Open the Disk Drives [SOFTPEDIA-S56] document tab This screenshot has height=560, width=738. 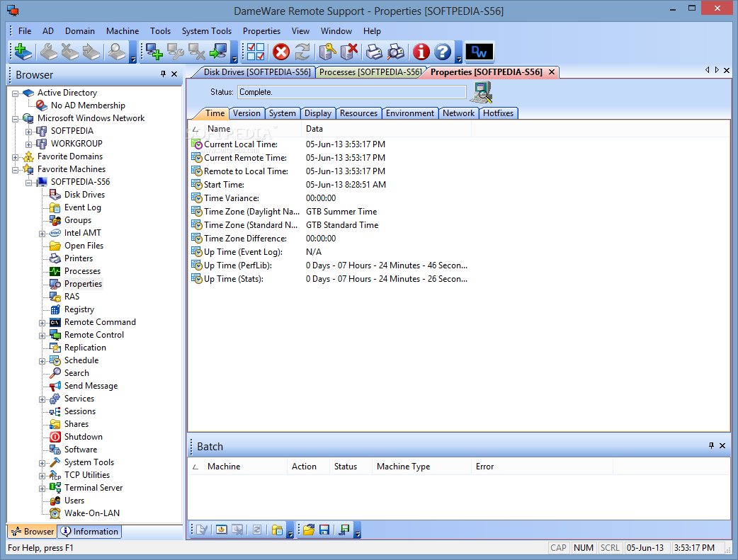257,72
